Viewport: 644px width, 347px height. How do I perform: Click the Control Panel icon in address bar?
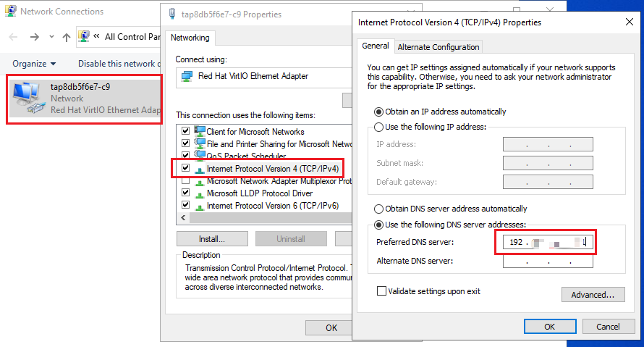click(84, 37)
